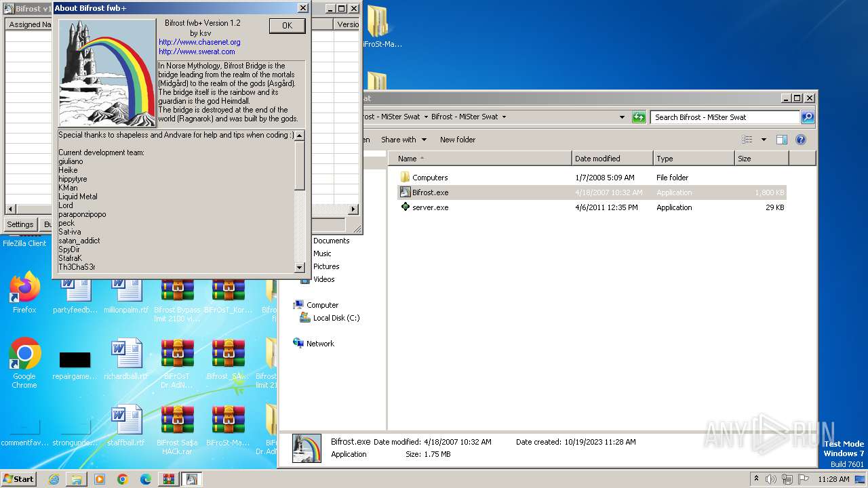Open Bifrost Bypass limit 2100 archive
Screen dimensions: 868x488
pyautogui.click(x=178, y=297)
